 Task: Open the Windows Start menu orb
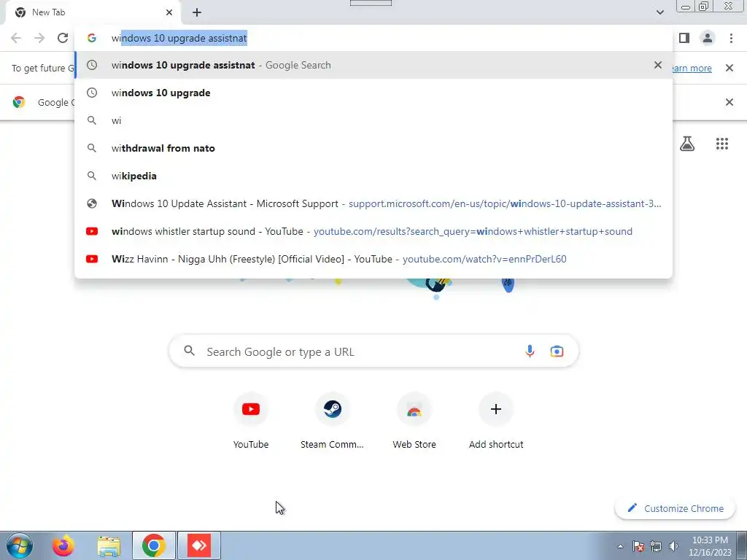(20, 545)
